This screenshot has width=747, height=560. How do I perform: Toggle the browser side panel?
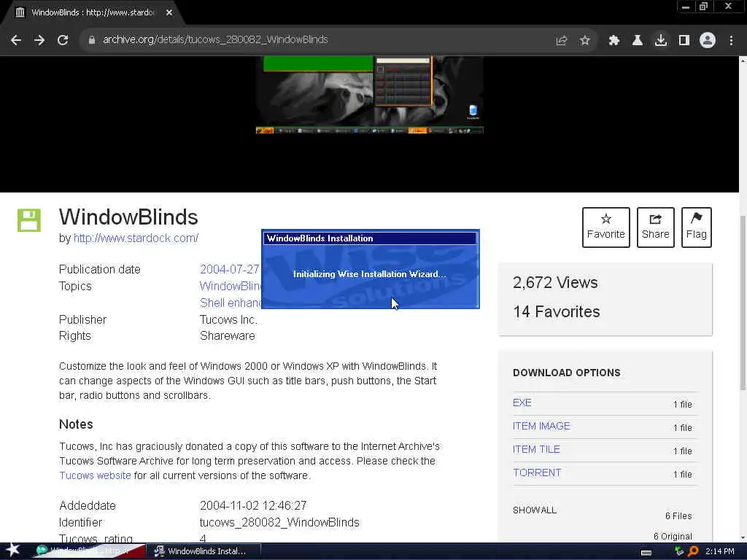tap(684, 41)
